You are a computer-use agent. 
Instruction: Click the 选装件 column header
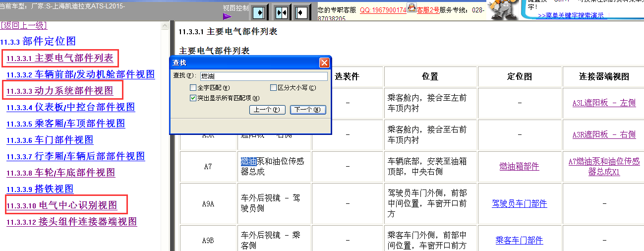pos(347,77)
